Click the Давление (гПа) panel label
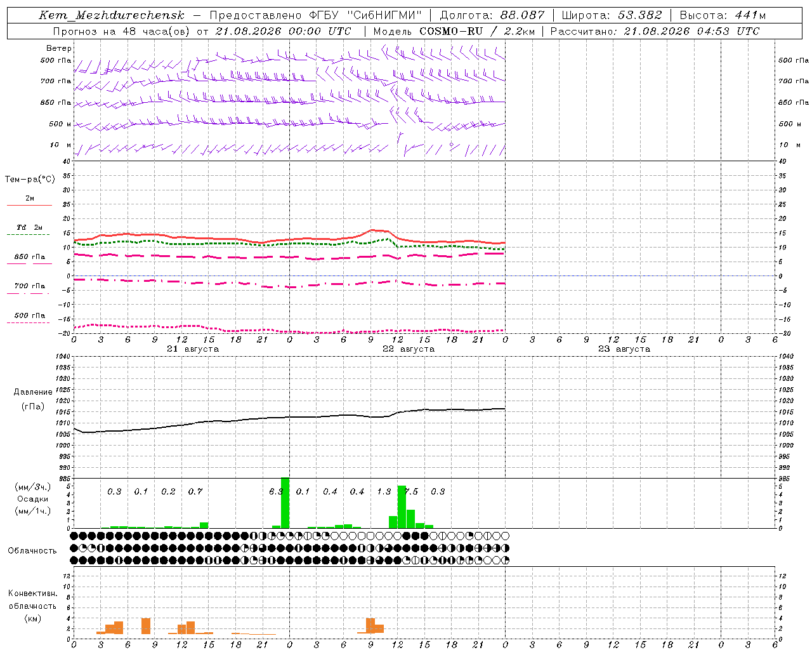The image size is (812, 650). click(x=33, y=399)
